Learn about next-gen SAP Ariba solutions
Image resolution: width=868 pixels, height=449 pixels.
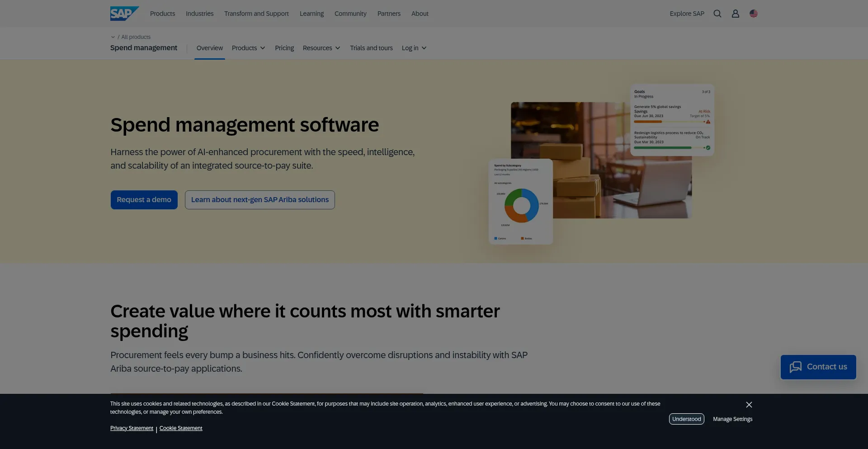point(259,200)
